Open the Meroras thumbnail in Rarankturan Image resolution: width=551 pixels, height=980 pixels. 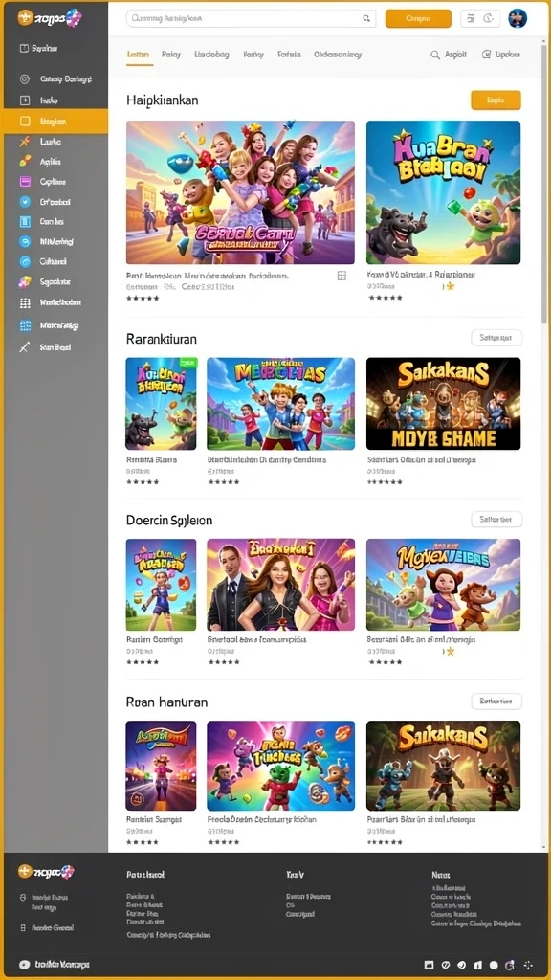pyautogui.click(x=280, y=404)
